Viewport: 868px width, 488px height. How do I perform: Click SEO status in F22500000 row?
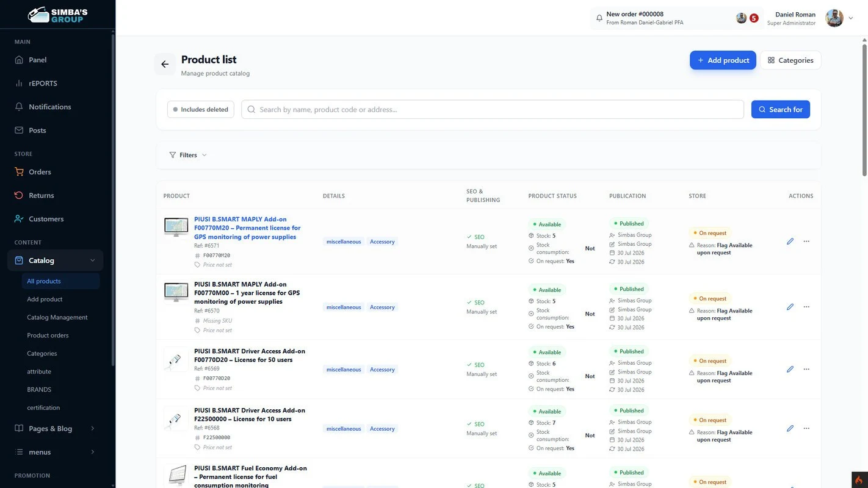click(476, 424)
